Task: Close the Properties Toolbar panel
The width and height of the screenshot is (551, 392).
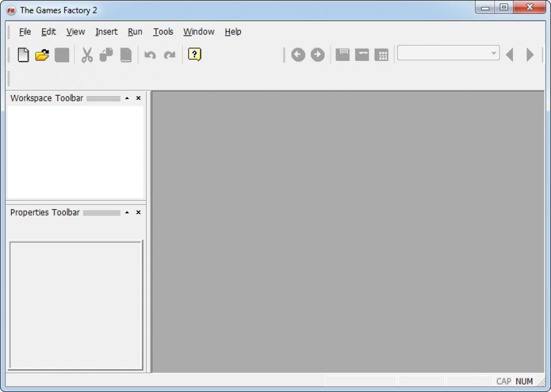Action: [138, 212]
